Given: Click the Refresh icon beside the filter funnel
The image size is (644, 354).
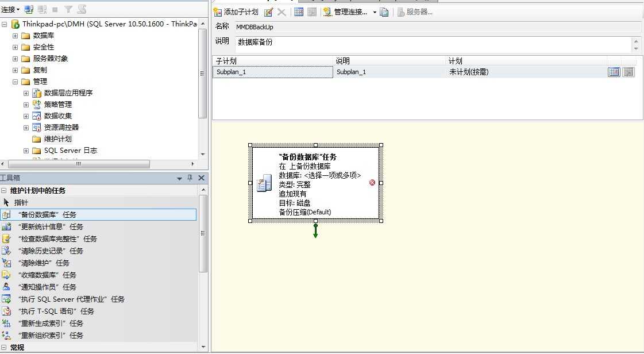Looking at the screenshot, I should [82, 9].
